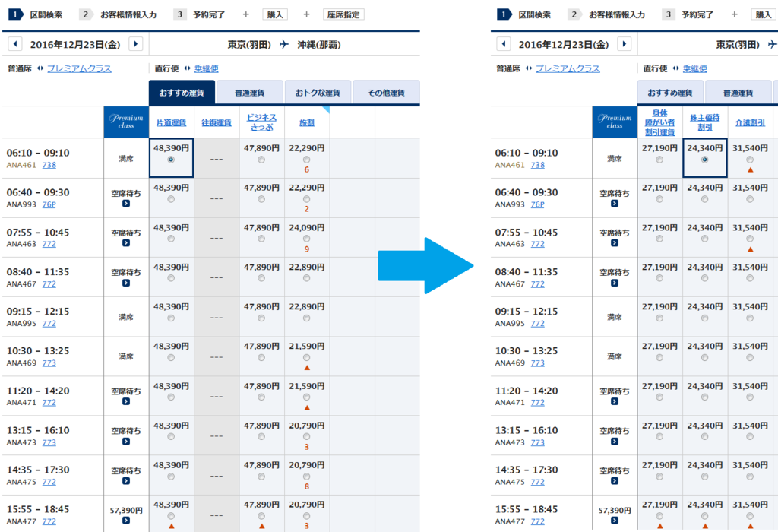This screenshot has width=778, height=532.
Task: Open waitlist arrow for ANA471 in left panel
Action: 126,401
